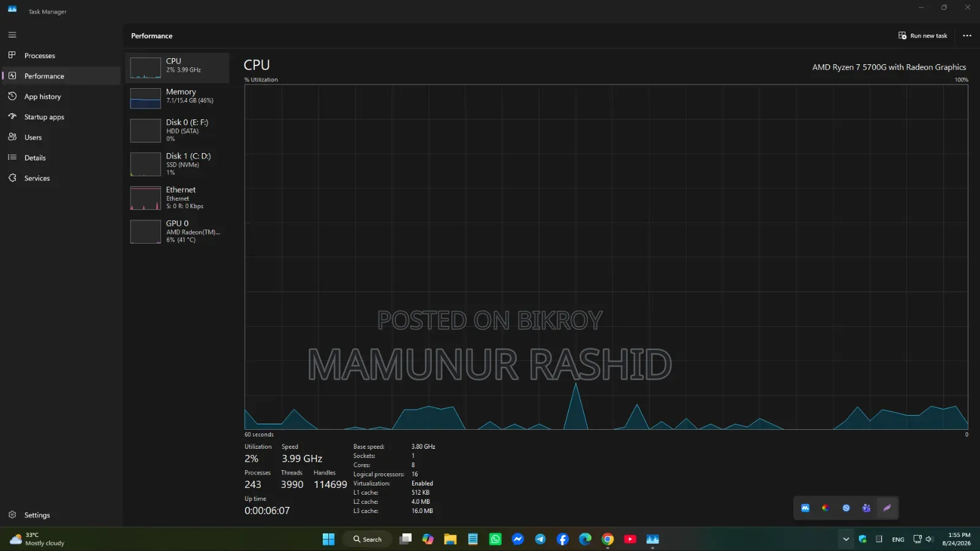Click the 243 processes count

tap(252, 484)
